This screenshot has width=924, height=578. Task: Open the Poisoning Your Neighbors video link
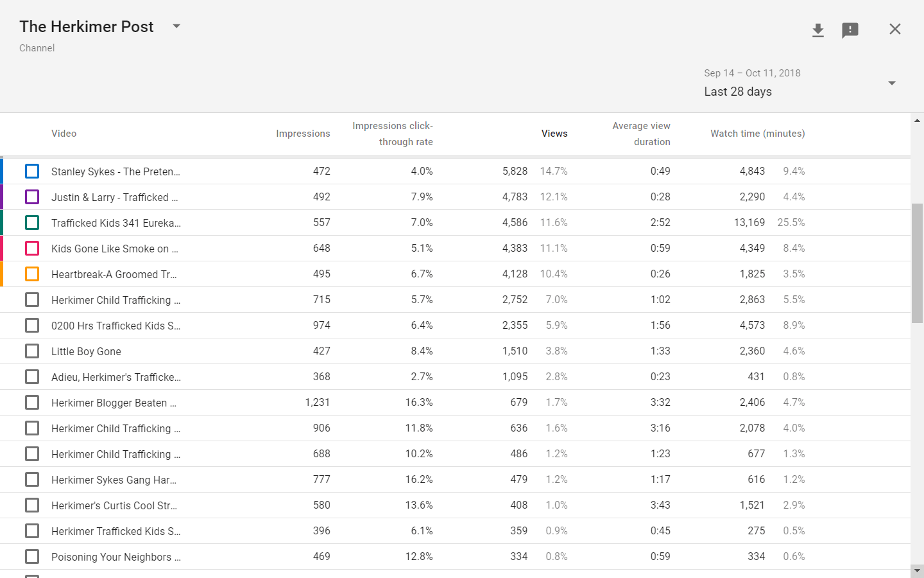coord(116,557)
